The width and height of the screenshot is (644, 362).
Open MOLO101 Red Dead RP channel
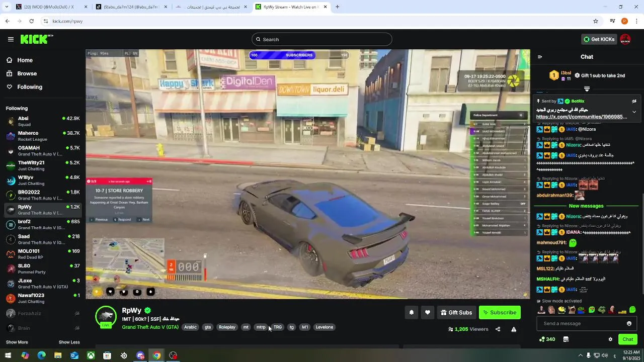click(42, 254)
